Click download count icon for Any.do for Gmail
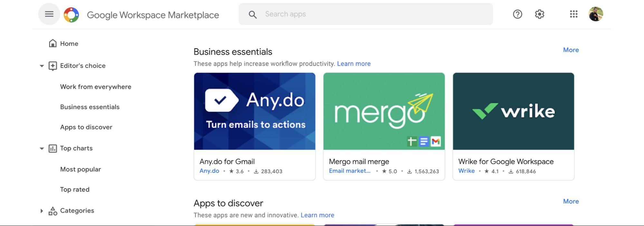 (256, 172)
